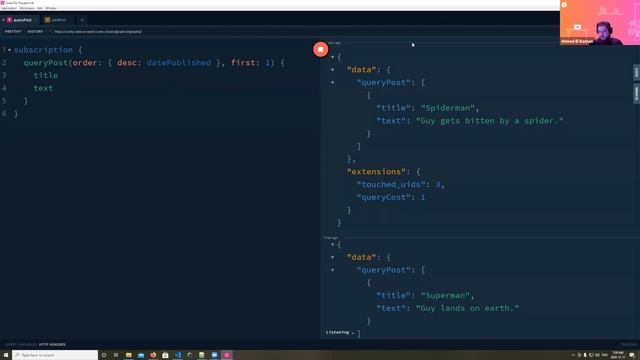Image resolution: width=640 pixels, height=360 pixels.
Task: Click the queryPost field on line 2
Action: pos(45,62)
